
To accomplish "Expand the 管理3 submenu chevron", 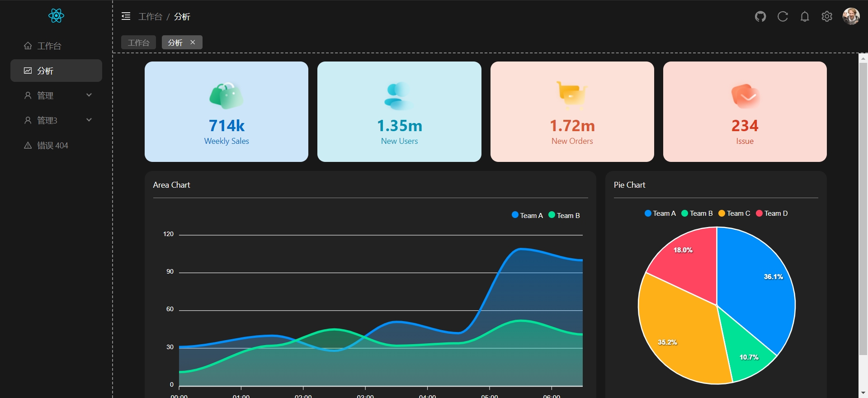I will coord(89,120).
